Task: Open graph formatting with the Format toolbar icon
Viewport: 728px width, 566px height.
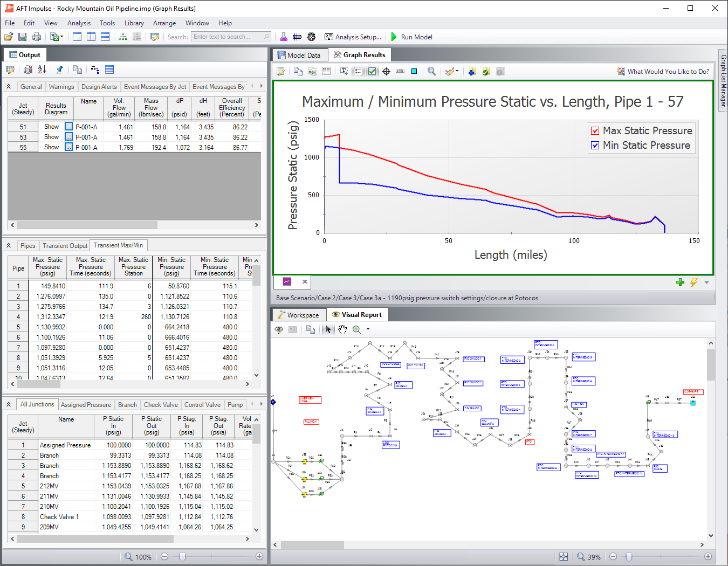Action: (x=280, y=71)
